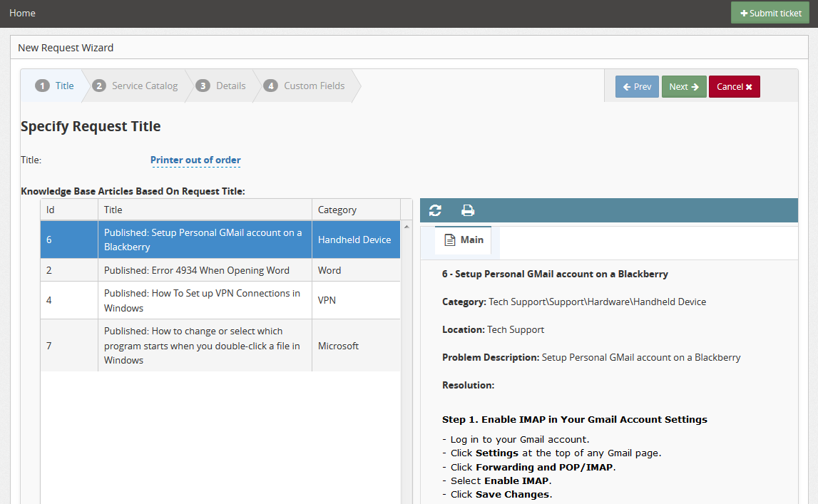818x504 pixels.
Task: Select the GMail on Blackberry article row
Action: coord(205,240)
